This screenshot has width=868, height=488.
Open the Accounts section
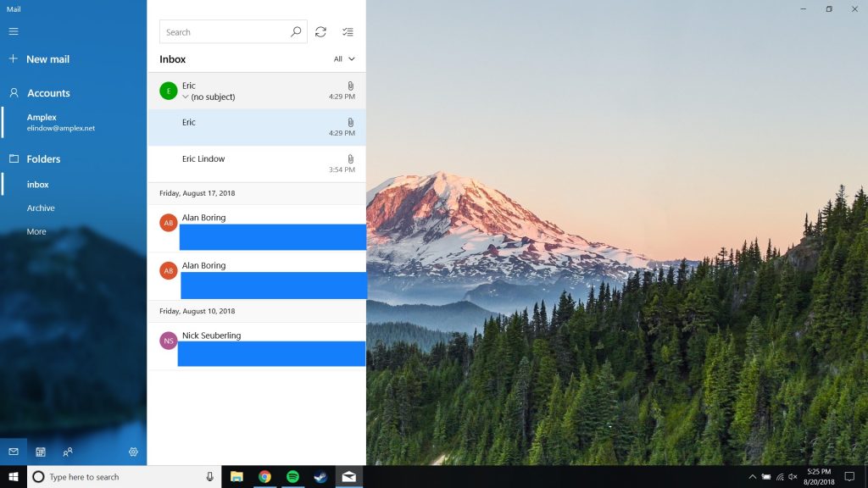pyautogui.click(x=47, y=92)
